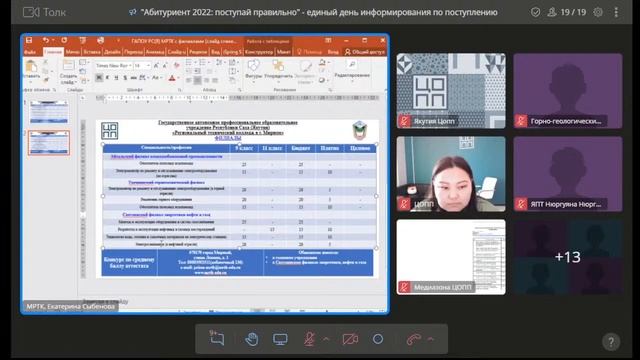Click the ФИЛИАЛЫ heading link on slide

click(228, 138)
